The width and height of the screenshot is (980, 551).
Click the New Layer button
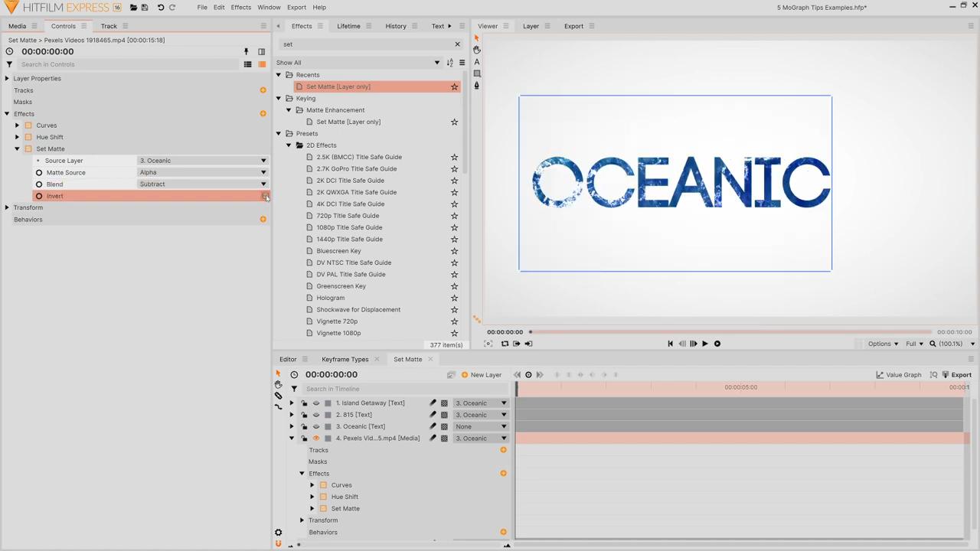(x=482, y=375)
